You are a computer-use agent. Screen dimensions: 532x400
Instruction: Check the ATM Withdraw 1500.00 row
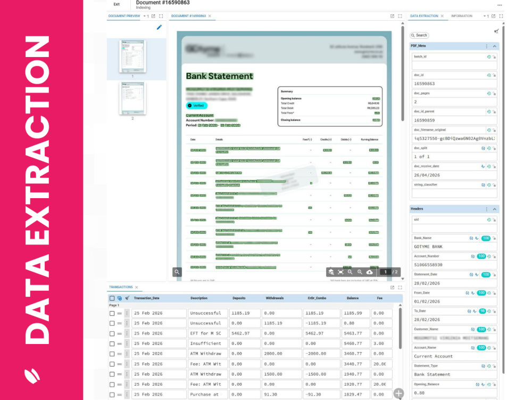coord(112,374)
